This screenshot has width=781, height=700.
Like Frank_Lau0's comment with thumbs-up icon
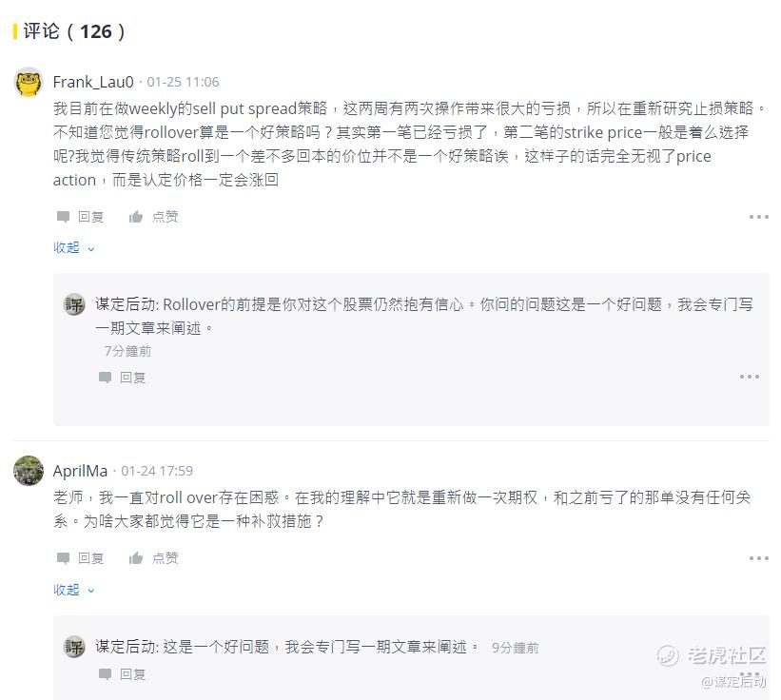[136, 217]
